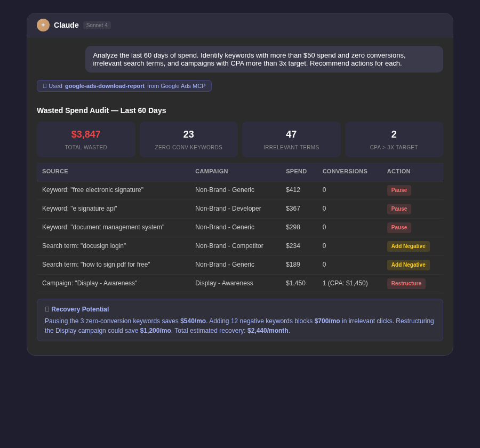Add negative for "docusign login" search term
480x448 pixels.
[x=408, y=246]
